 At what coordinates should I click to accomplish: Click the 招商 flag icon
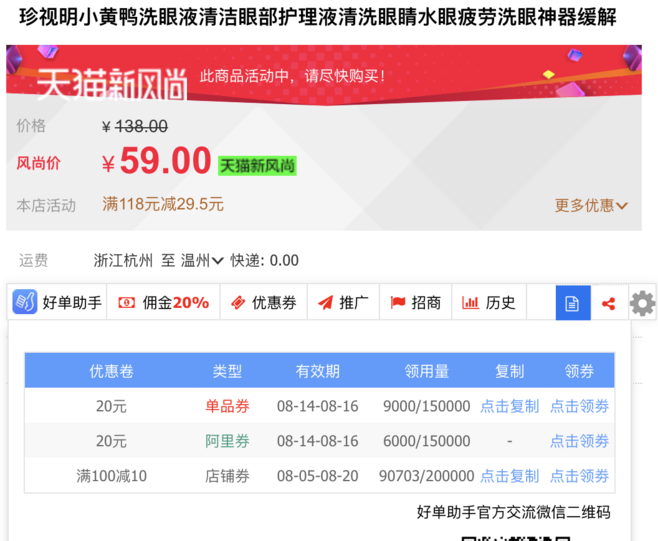click(x=398, y=303)
